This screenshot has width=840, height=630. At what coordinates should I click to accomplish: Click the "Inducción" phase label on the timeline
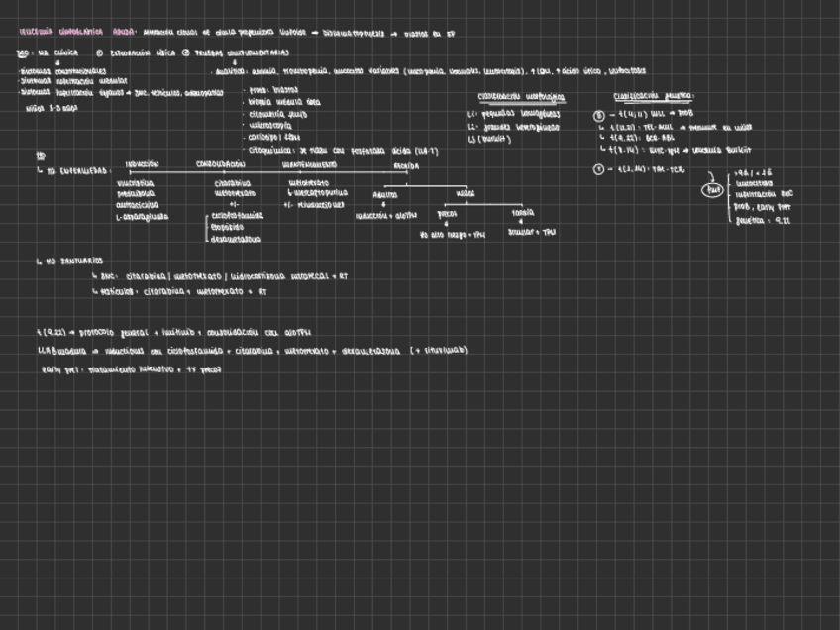click(142, 163)
